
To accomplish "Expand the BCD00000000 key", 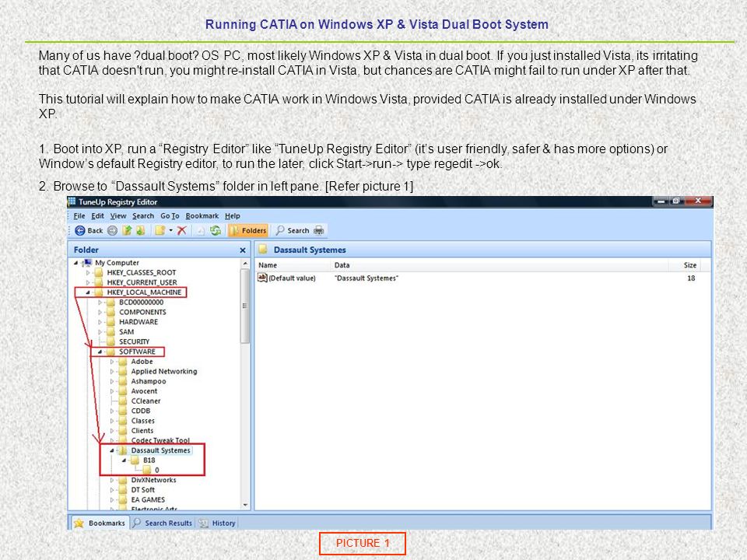I will tap(100, 303).
